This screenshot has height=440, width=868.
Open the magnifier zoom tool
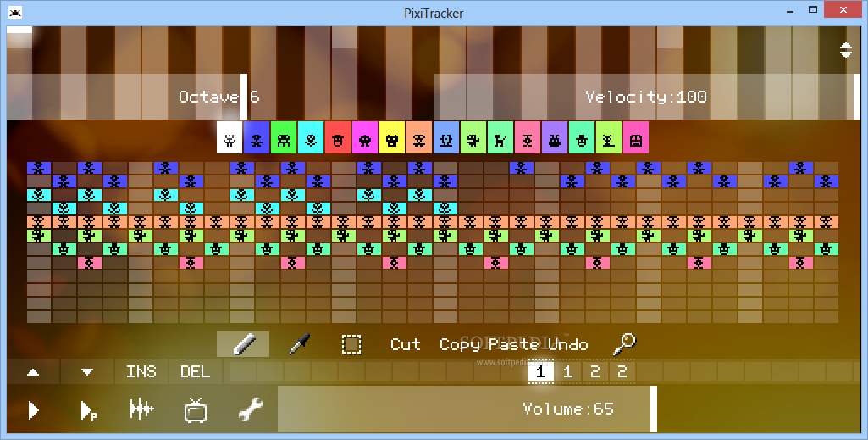tap(624, 344)
